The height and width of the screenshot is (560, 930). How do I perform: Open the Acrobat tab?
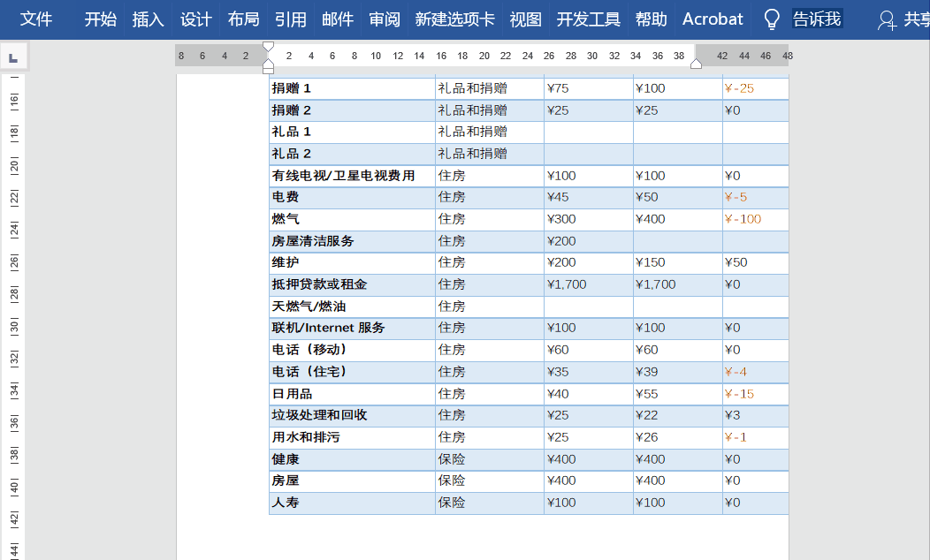[x=713, y=19]
